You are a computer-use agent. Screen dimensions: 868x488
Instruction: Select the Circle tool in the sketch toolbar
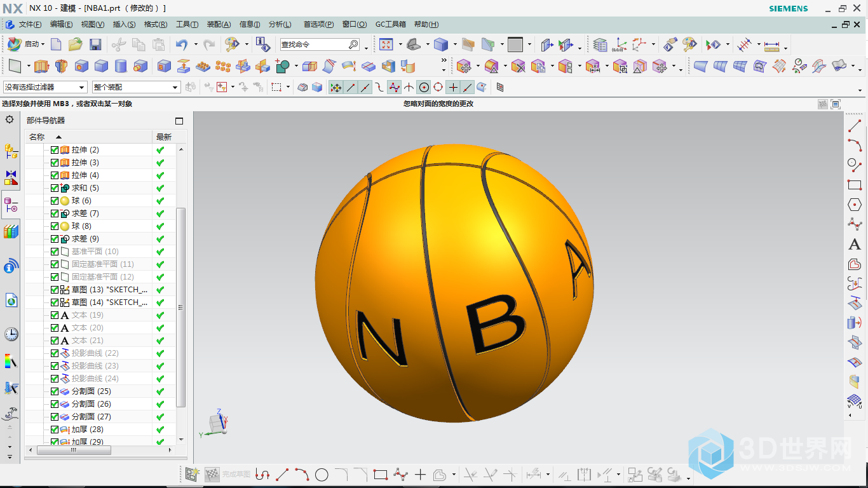[322, 475]
